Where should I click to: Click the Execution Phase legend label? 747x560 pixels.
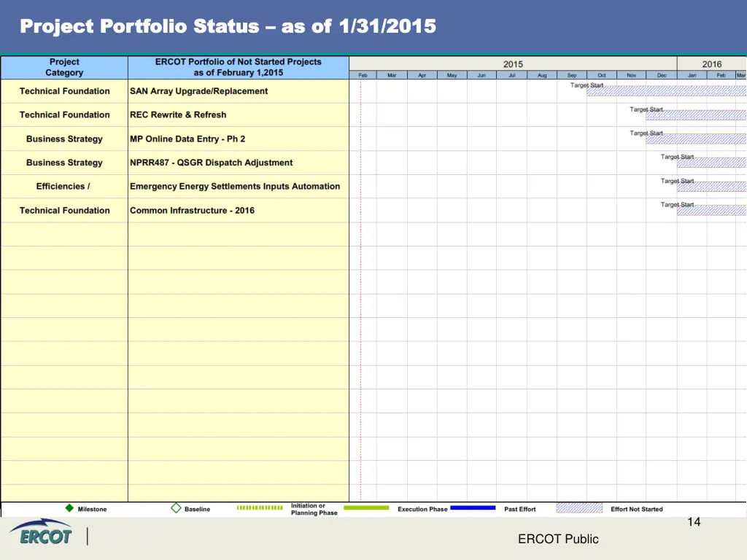pyautogui.click(x=422, y=509)
